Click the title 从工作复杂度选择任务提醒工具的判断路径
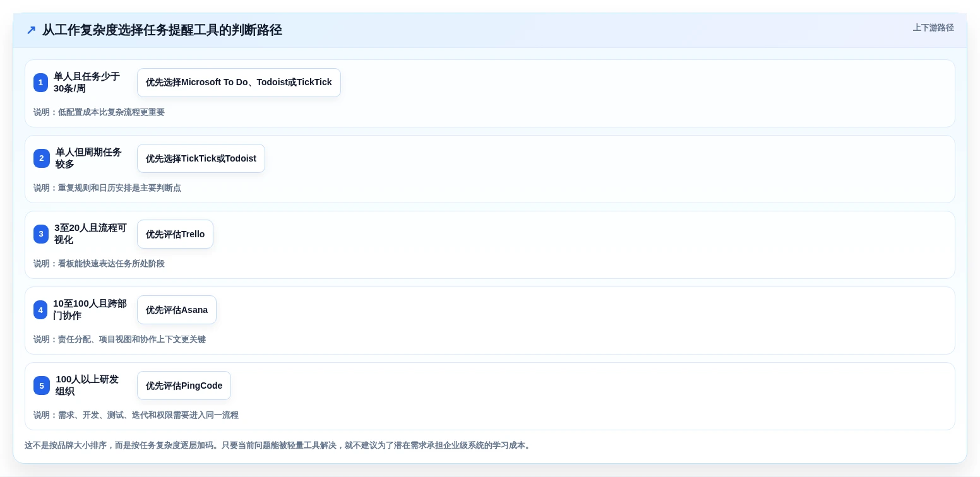980x477 pixels. click(162, 30)
